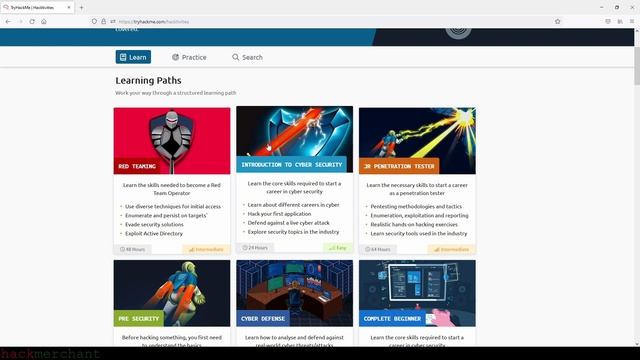Click 'Pentesting methodologies and tactics' bullet

tap(416, 207)
